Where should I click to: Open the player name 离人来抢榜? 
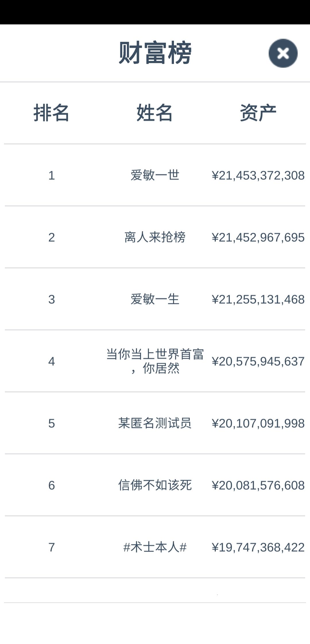155,237
